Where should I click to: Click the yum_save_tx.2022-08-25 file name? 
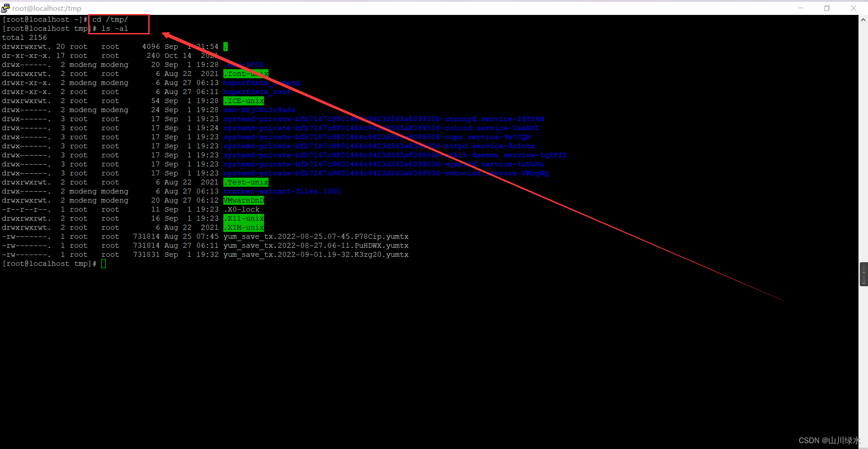[316, 236]
